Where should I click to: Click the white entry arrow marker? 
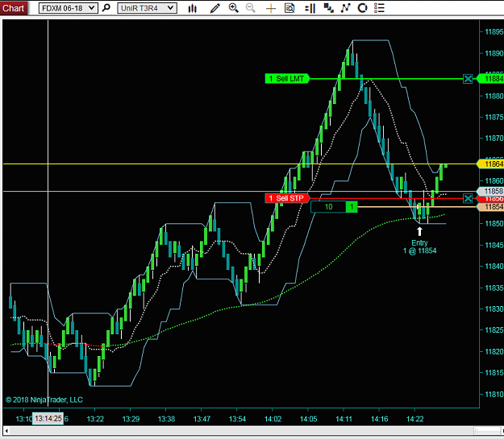[x=419, y=231]
